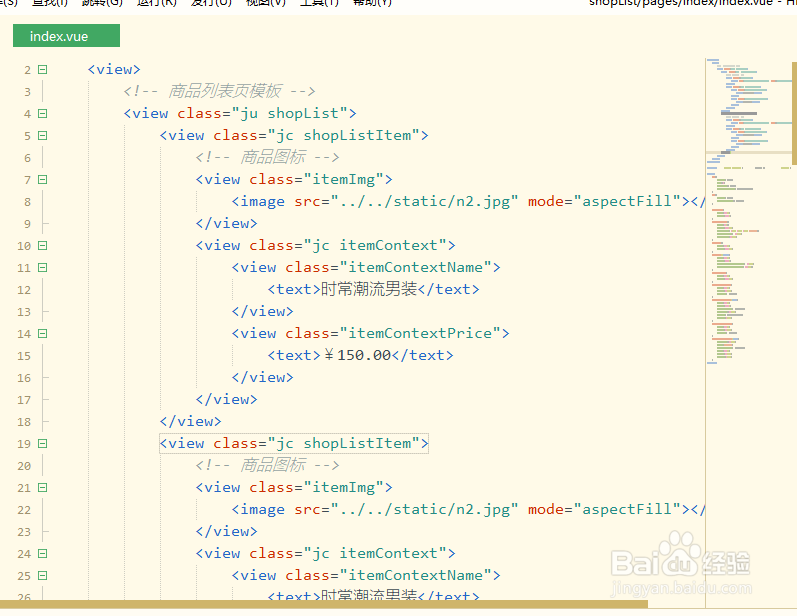Image resolution: width=797 pixels, height=616 pixels.
Task: Click the closing </view> tag on line 17
Action: (227, 399)
